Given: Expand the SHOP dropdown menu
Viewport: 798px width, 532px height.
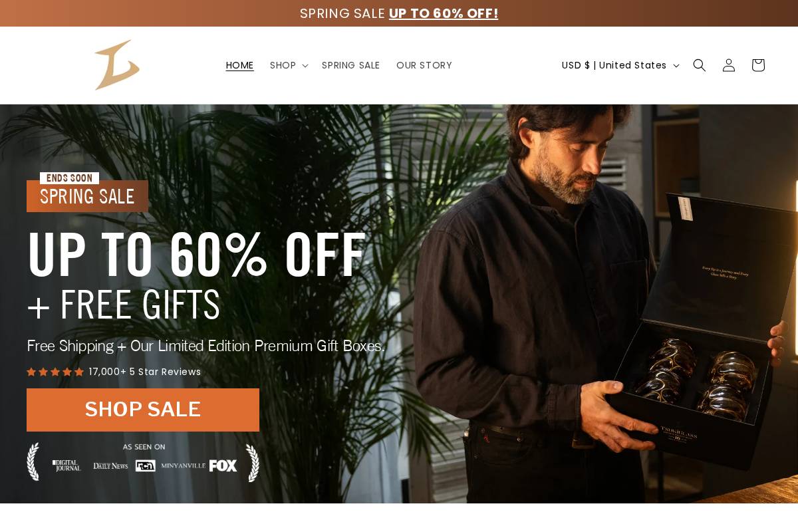Looking at the screenshot, I should click(x=289, y=65).
